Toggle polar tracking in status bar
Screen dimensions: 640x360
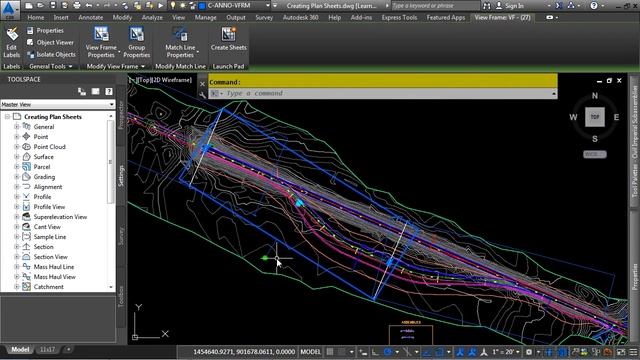388,352
